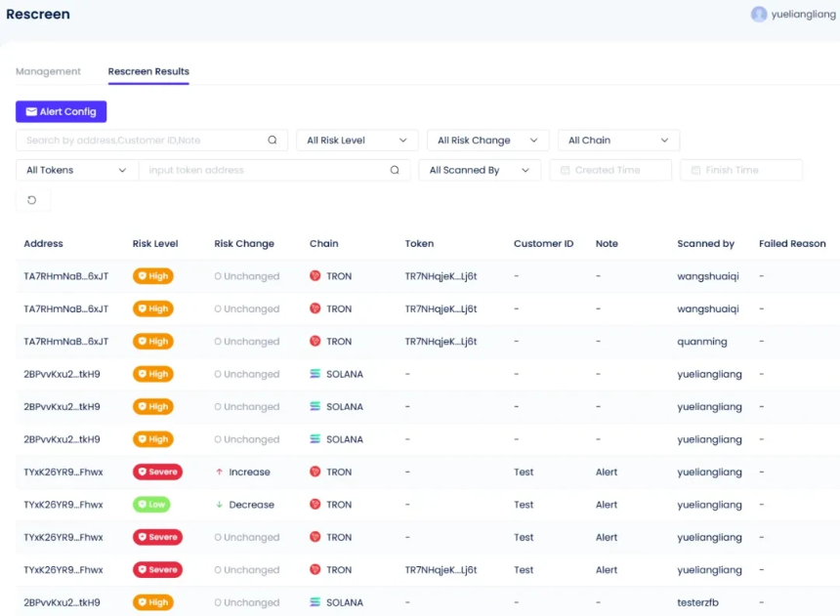Switch to the Management tab
Image resolution: width=840 pixels, height=616 pixels.
coord(48,71)
